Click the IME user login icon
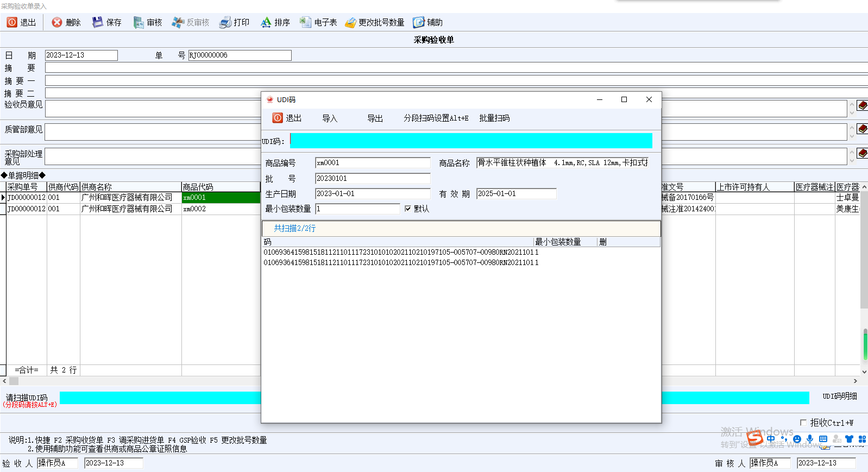This screenshot has height=472, width=868. [836, 439]
